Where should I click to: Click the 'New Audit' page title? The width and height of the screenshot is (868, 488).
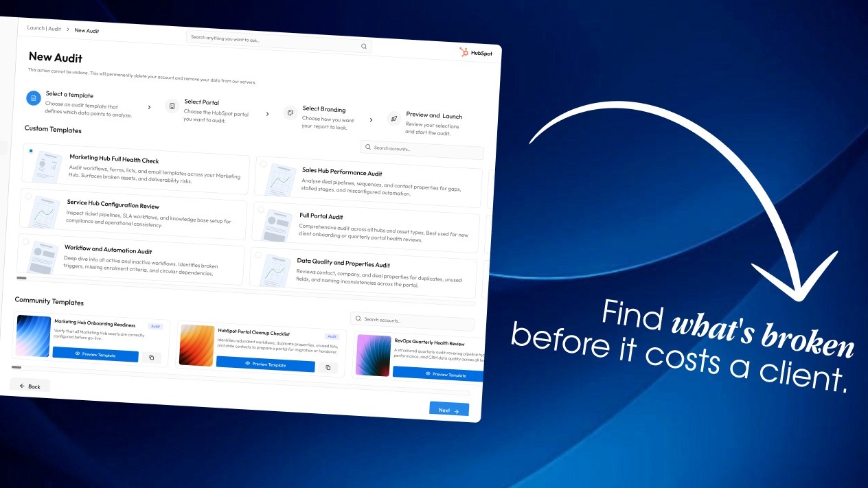pos(56,58)
